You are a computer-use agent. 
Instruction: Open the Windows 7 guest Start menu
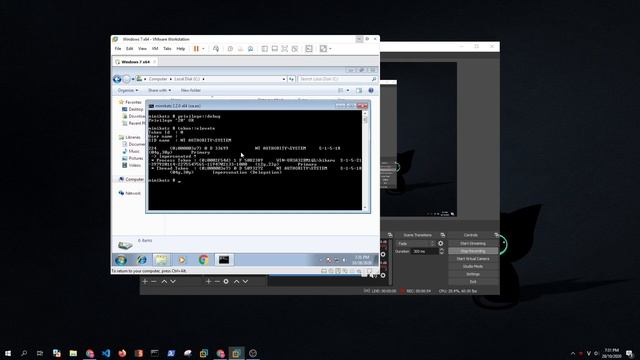tap(121, 260)
